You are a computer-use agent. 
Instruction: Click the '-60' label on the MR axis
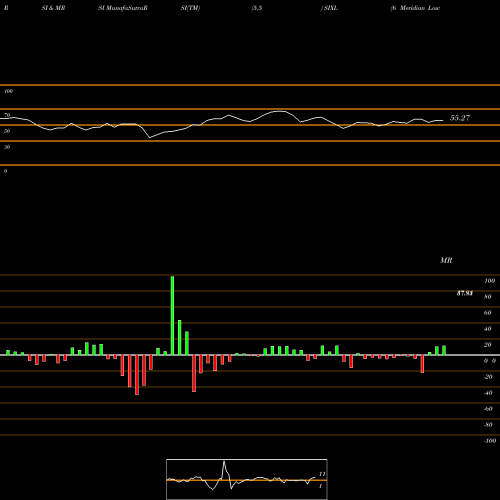tap(488, 409)
